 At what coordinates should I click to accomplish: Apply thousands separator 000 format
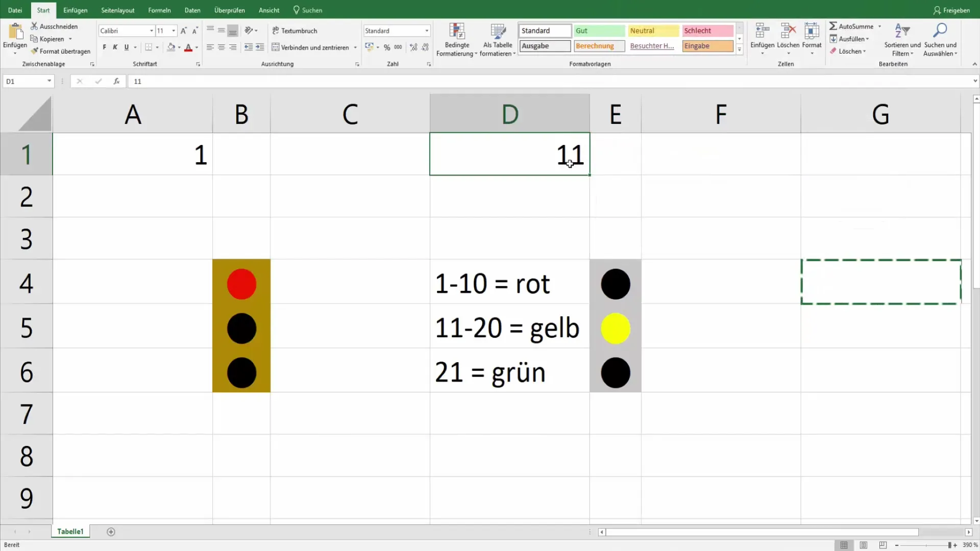pyautogui.click(x=398, y=47)
